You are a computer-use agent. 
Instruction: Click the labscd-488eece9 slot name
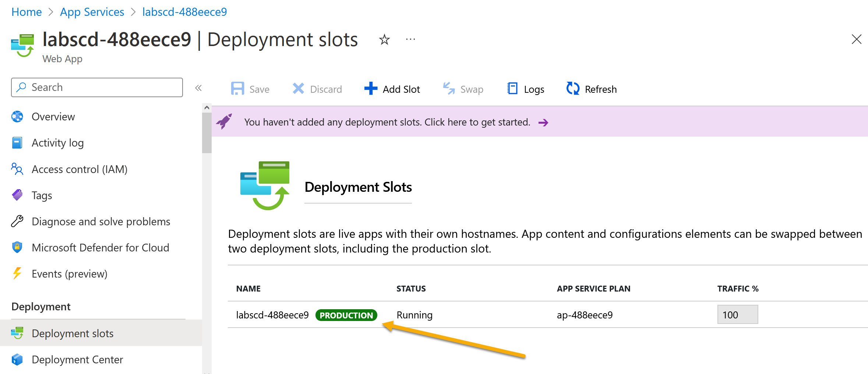tap(272, 315)
